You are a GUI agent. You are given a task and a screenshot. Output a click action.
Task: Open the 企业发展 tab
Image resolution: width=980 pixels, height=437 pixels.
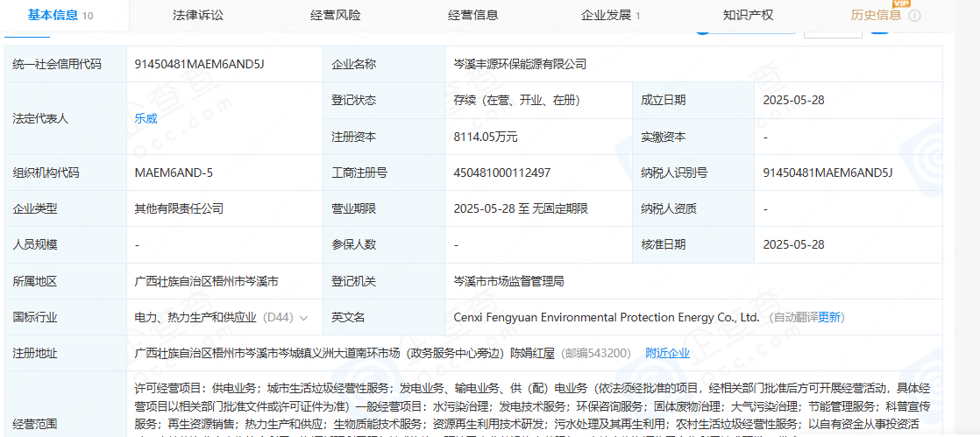click(x=611, y=16)
